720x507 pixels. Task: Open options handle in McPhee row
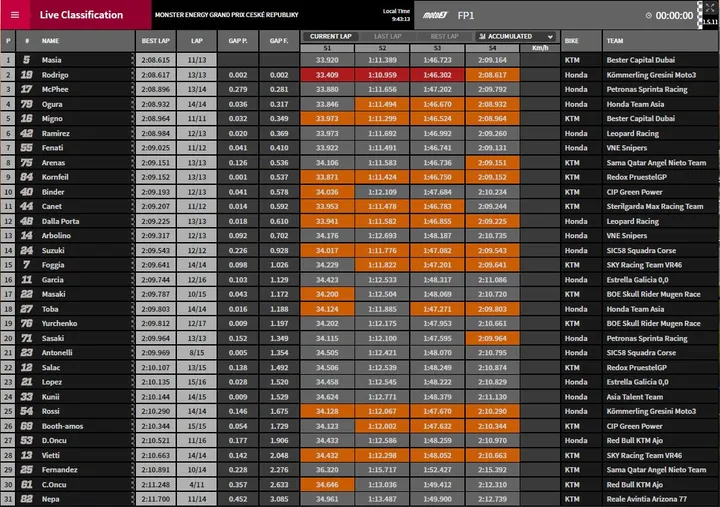(133, 89)
